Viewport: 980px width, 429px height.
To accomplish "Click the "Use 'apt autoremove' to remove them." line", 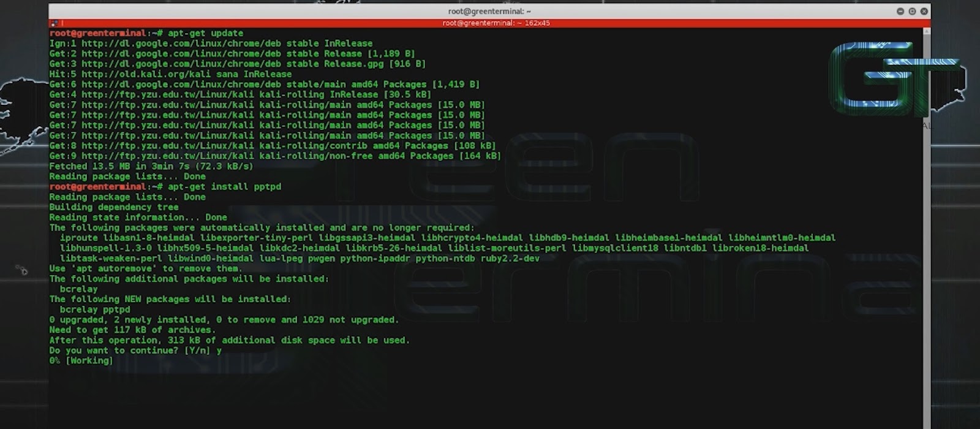I will [x=146, y=268].
